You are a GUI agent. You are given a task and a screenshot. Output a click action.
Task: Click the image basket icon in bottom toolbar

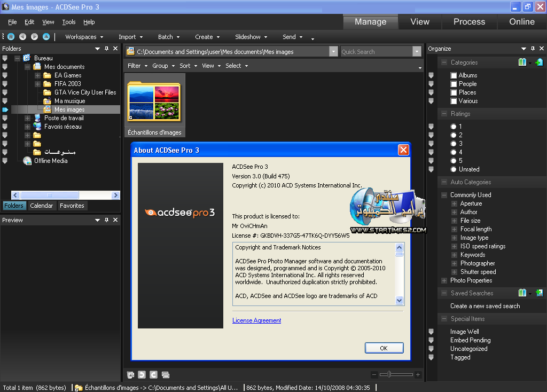coord(131,375)
